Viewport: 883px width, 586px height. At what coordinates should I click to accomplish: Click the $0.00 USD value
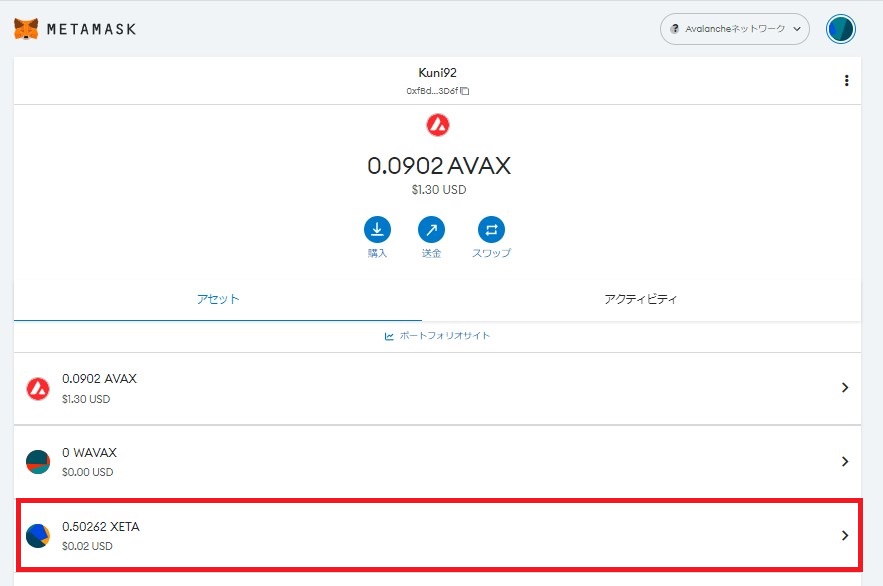pyautogui.click(x=87, y=472)
